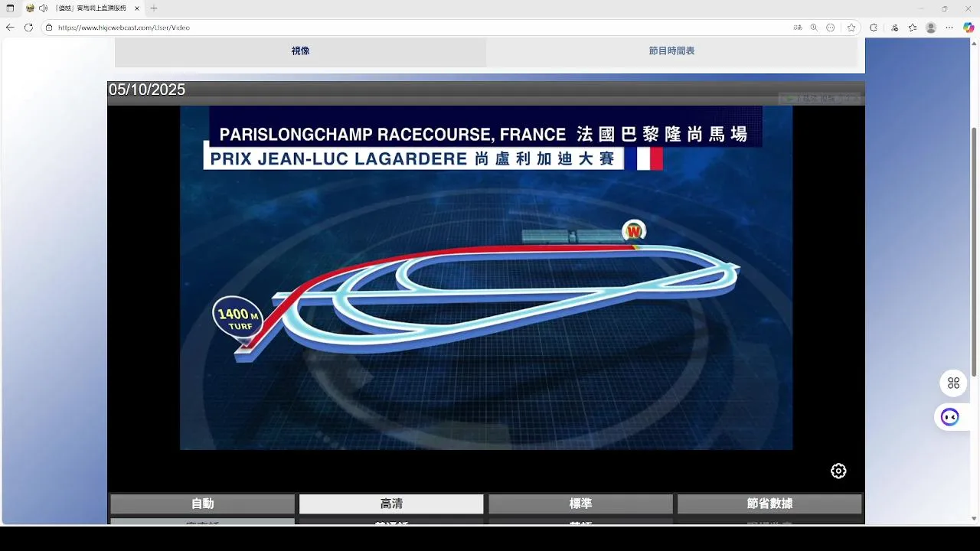Select 節省數據 video quality
The height and width of the screenshot is (551, 980).
click(x=769, y=504)
